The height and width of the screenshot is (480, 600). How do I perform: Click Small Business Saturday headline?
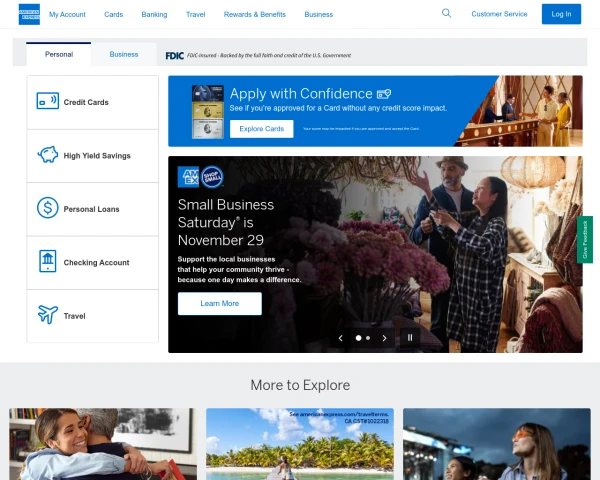[226, 222]
